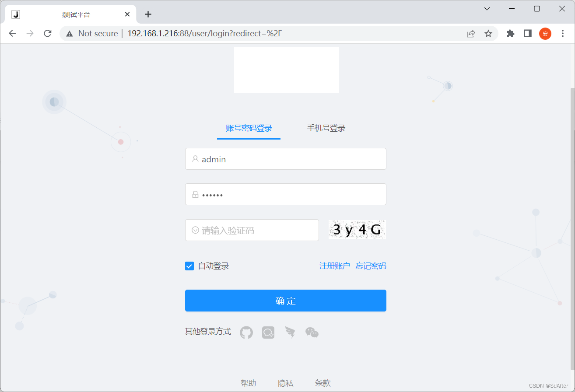Open the extensions puzzle icon

click(x=510, y=33)
